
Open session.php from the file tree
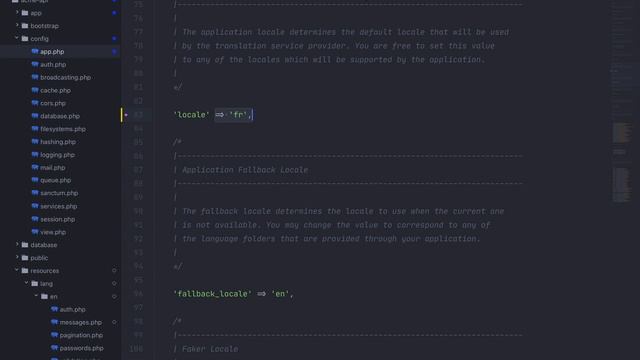coord(58,219)
